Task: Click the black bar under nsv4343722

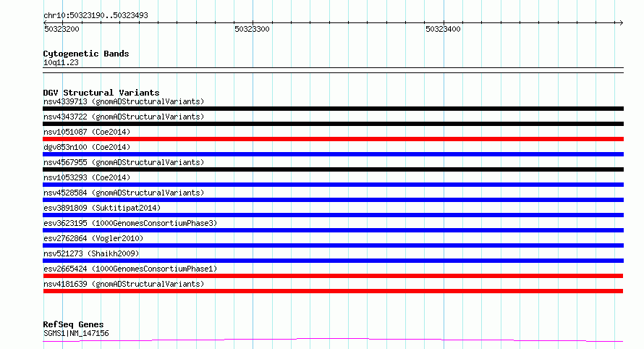Action: 333,124
